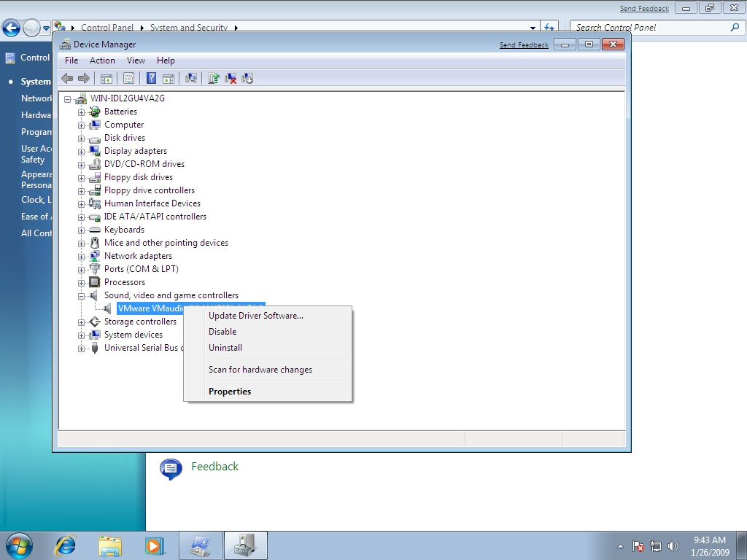
Task: Click the Internet Explorer taskbar icon
Action: [66, 545]
